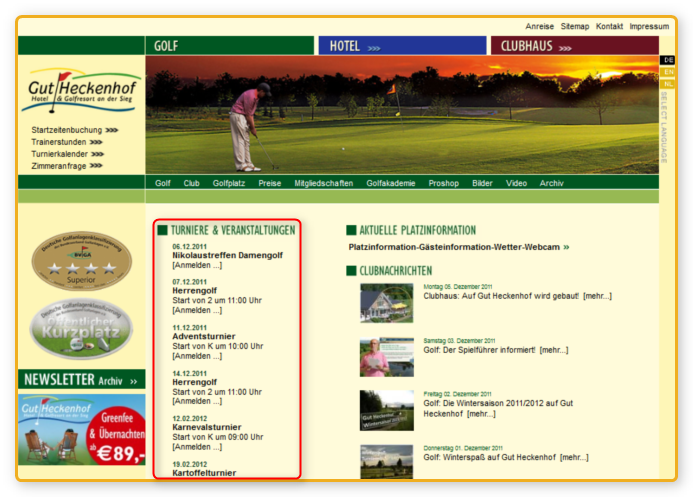The image size is (693, 497).
Task: Click the date 'Montag 05. Dezember 2011'
Action: click(457, 287)
